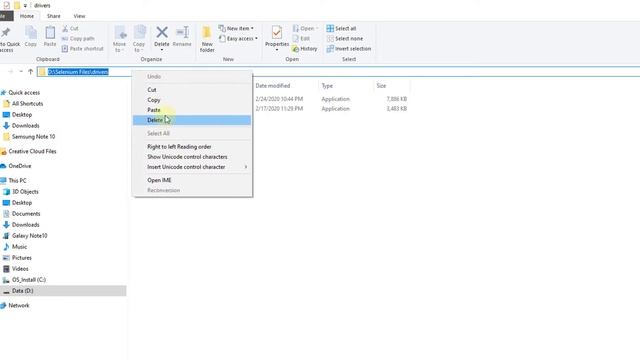Open OneDrive in navigation pane

point(20,166)
